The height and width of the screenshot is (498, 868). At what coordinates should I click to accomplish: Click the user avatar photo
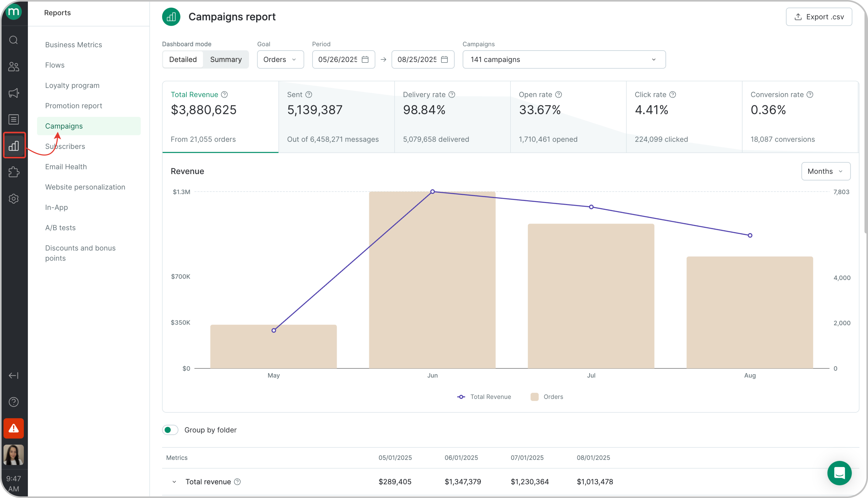point(14,455)
